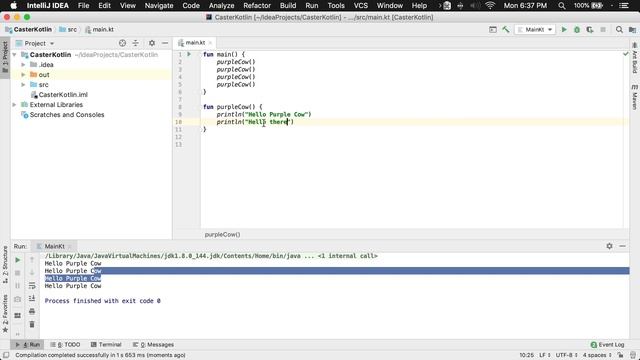Screen dimensions: 640x360
Task: Hide the Project tool window
Action: click(x=165, y=43)
